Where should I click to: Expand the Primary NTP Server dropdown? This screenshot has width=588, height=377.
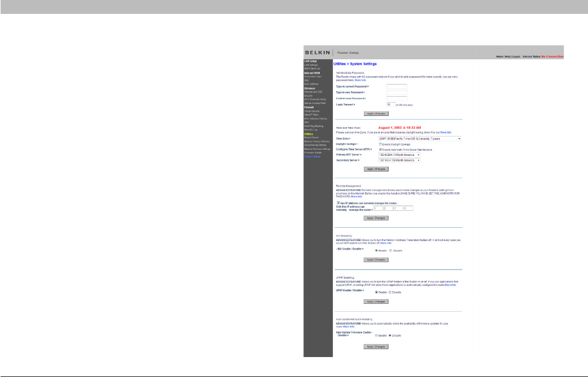click(x=399, y=155)
